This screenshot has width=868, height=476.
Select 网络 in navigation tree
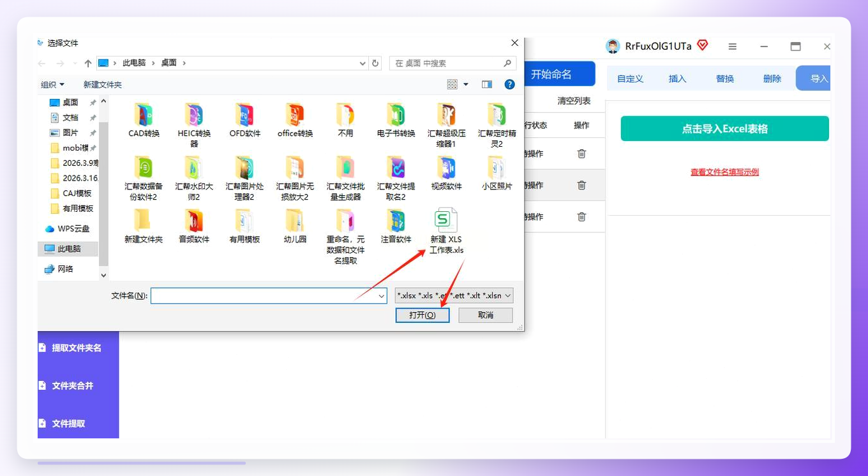(x=65, y=269)
